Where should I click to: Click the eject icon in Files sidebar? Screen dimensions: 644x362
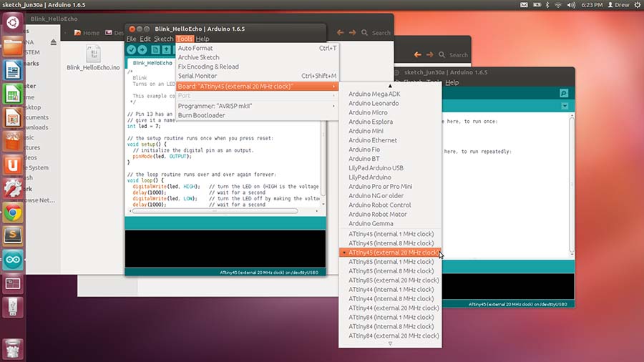[54, 42]
